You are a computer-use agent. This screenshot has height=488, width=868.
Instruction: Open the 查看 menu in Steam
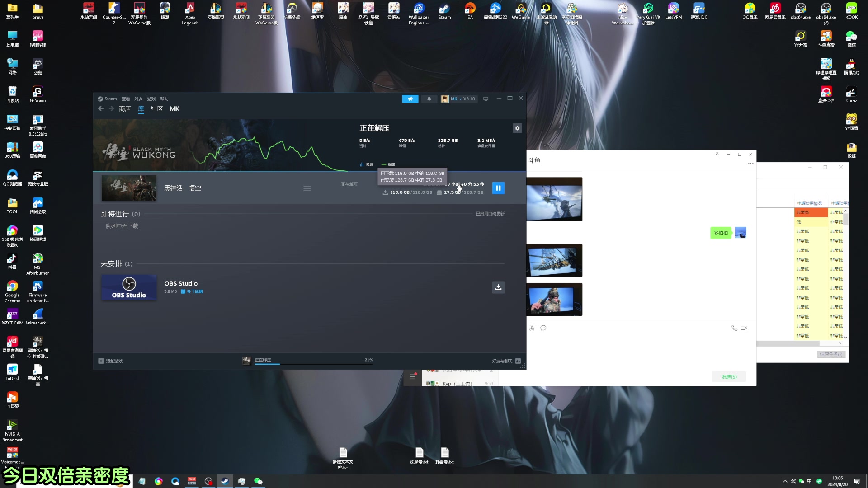[126, 99]
